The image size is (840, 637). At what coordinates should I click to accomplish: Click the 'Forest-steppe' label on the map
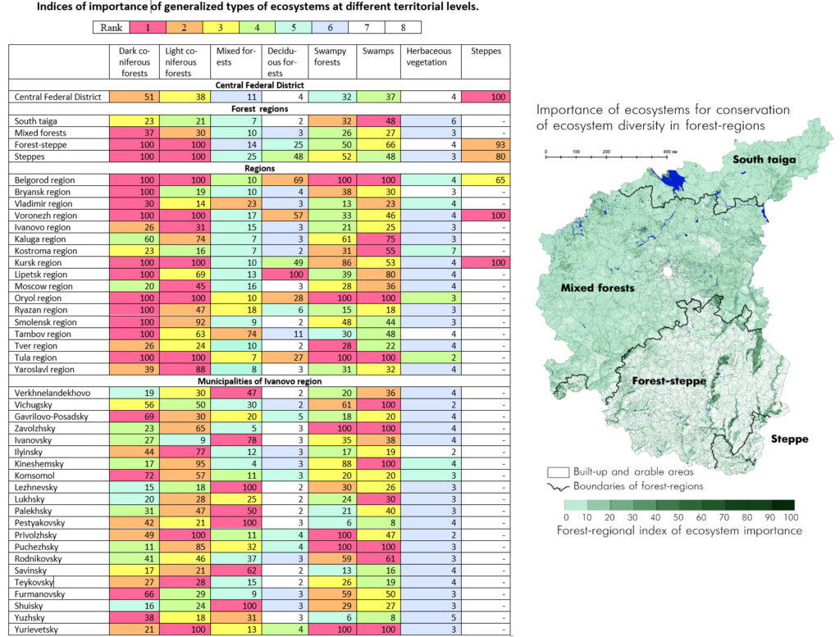point(669,381)
